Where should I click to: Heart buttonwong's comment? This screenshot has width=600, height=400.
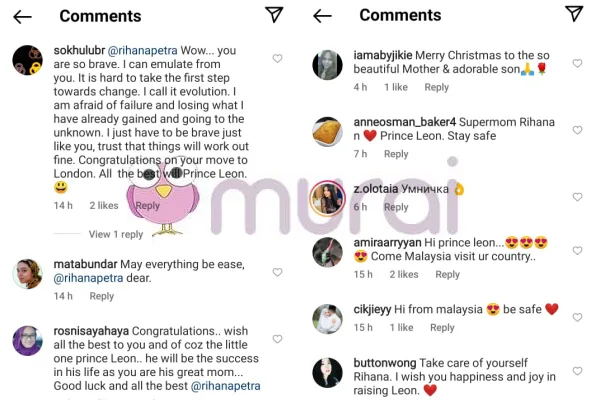click(577, 369)
